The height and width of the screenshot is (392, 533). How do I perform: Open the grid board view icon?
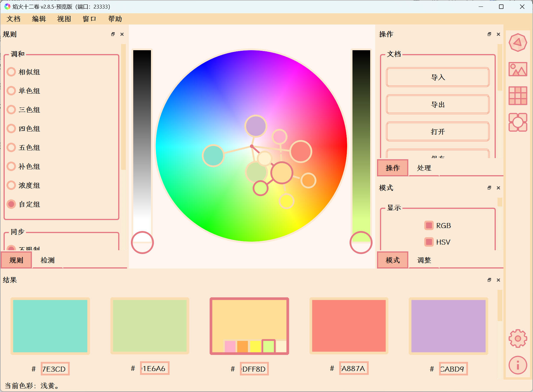pos(518,96)
